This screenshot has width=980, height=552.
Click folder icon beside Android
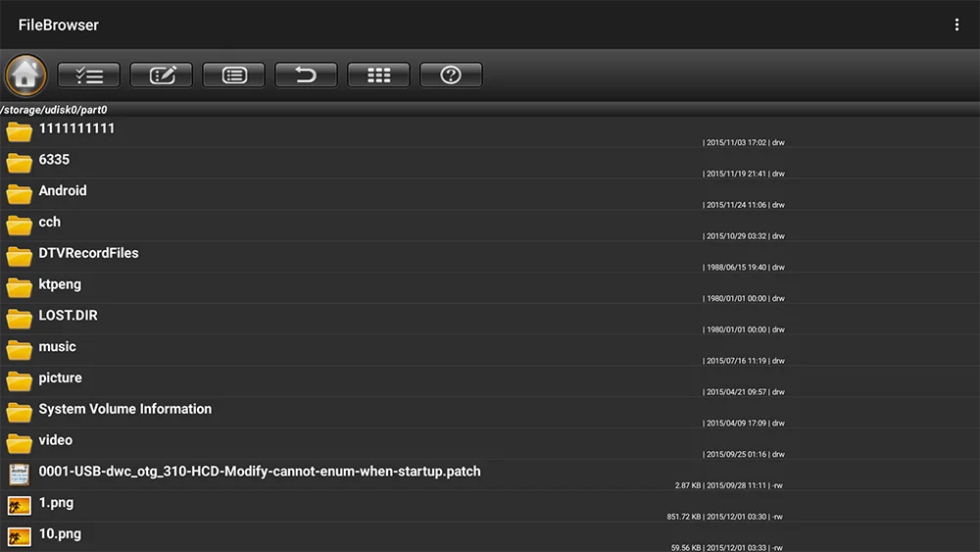[x=20, y=194]
